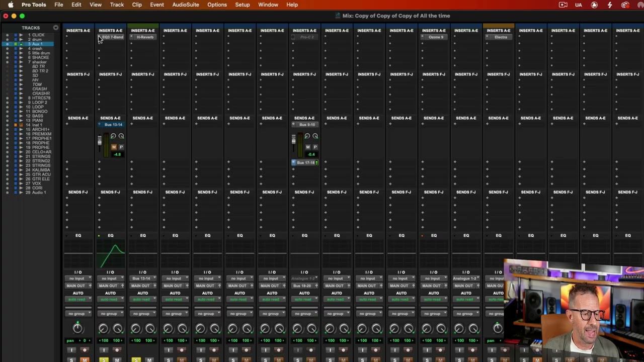
Task: Open 'no group' selector on the first strip
Action: [78, 314]
